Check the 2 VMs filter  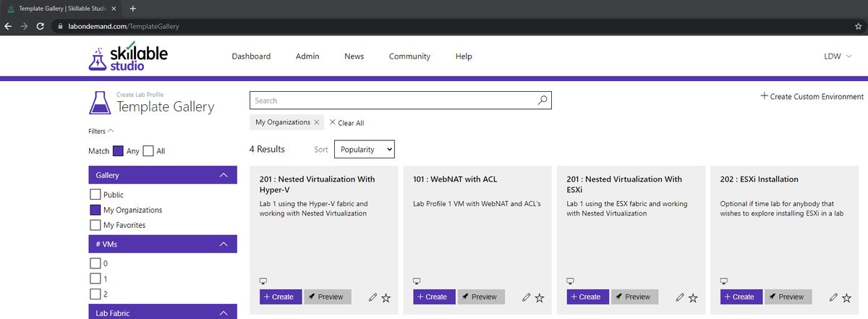pyautogui.click(x=95, y=294)
